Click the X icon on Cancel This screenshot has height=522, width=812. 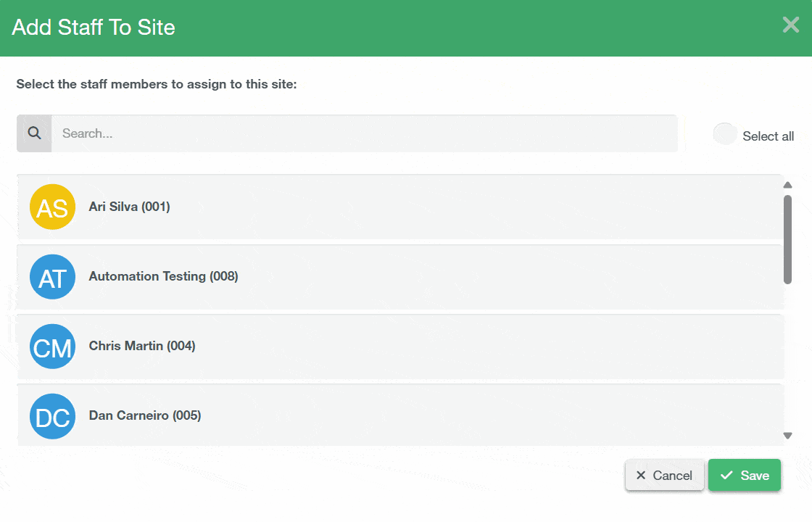point(641,476)
